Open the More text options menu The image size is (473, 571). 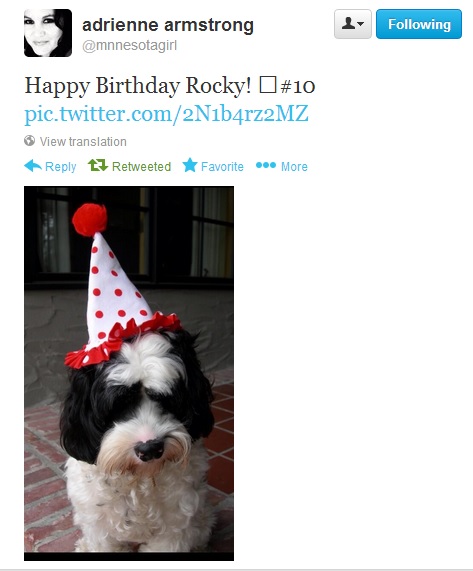294,166
